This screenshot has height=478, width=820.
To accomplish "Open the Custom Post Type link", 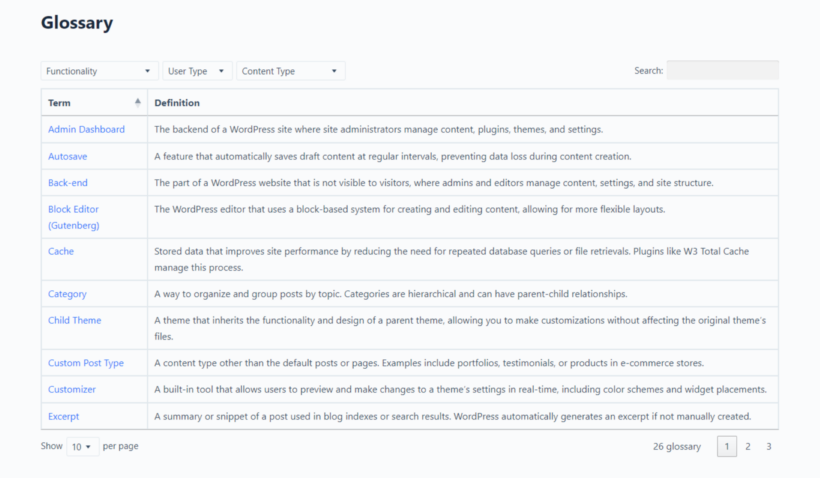I will 86,363.
